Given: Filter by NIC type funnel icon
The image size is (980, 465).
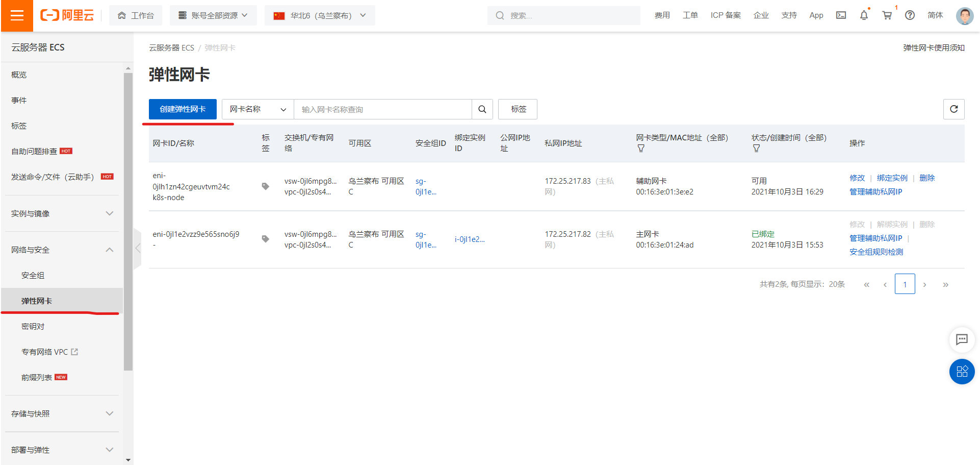Looking at the screenshot, I should (x=641, y=148).
